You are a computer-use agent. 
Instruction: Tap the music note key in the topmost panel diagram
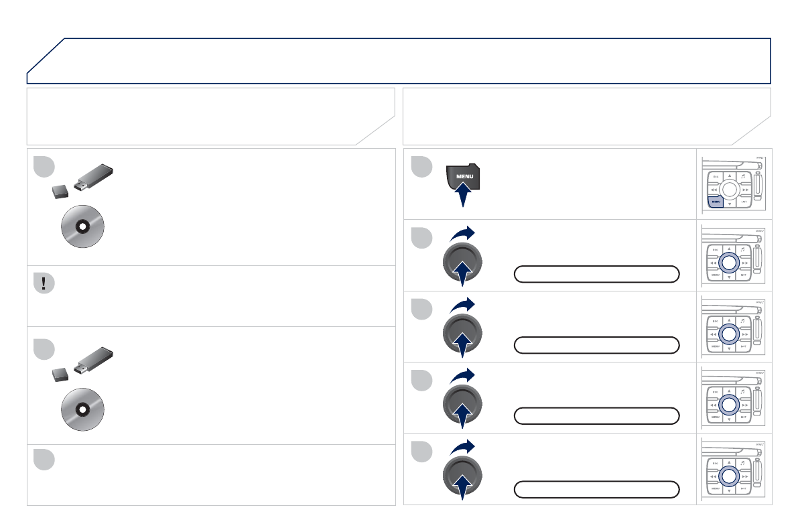coord(743,176)
